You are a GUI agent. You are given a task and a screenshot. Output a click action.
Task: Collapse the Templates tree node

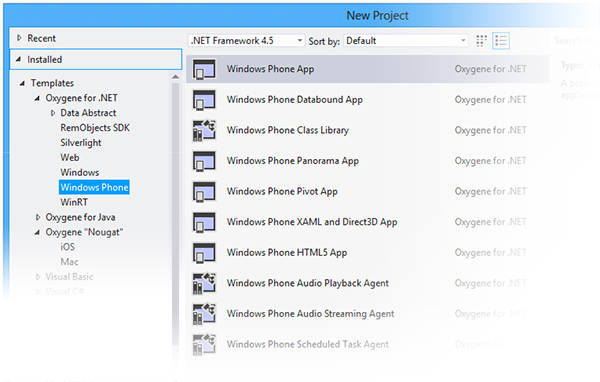(x=22, y=83)
